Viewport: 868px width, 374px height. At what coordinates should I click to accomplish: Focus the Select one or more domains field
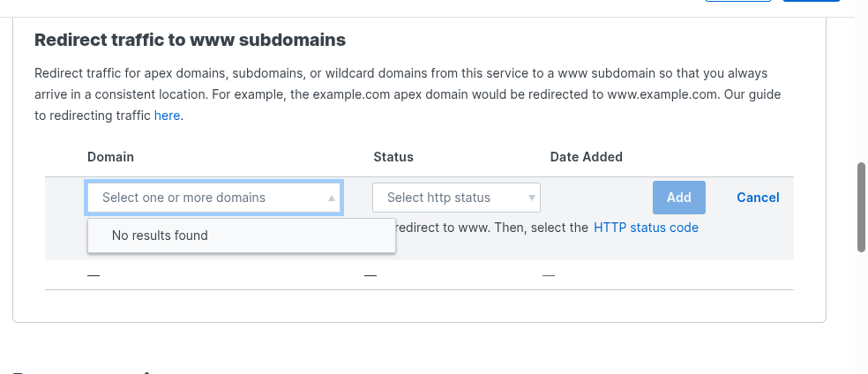(203, 198)
